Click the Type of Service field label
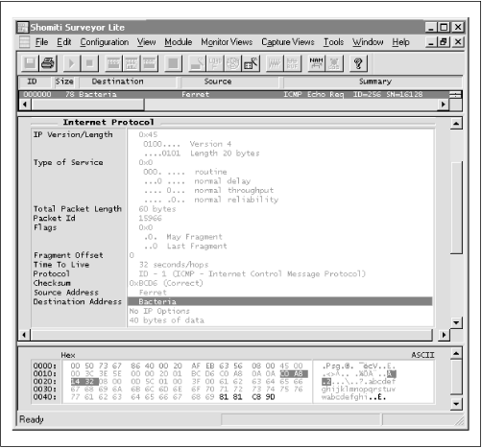The height and width of the screenshot is (448, 482). [x=68, y=162]
